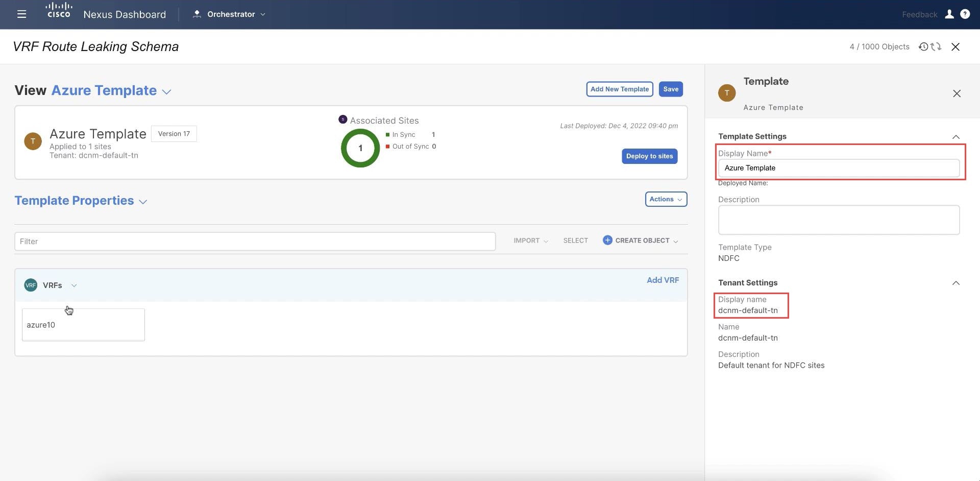The height and width of the screenshot is (481, 980).
Task: Click the VRF badge icon
Action: [x=31, y=285]
